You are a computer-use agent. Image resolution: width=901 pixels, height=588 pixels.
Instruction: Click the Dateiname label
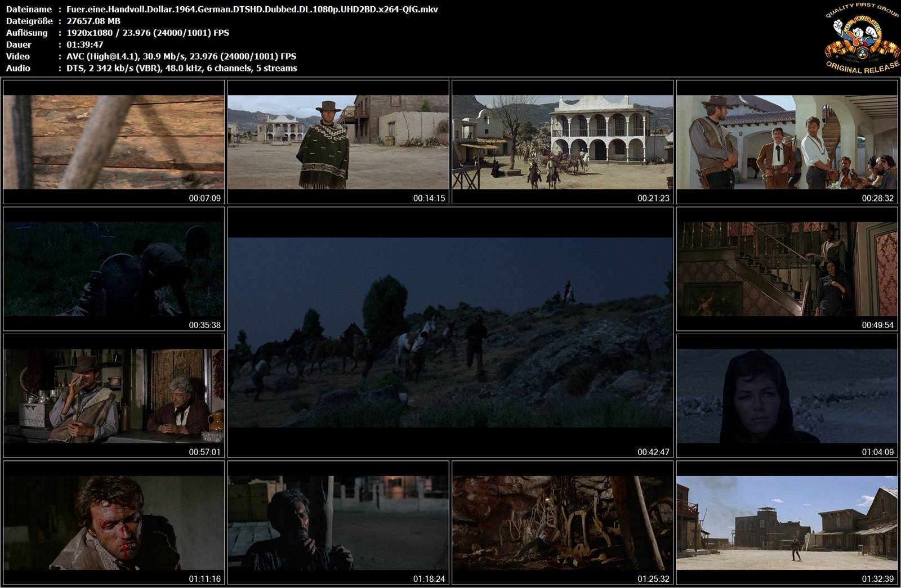pos(29,9)
